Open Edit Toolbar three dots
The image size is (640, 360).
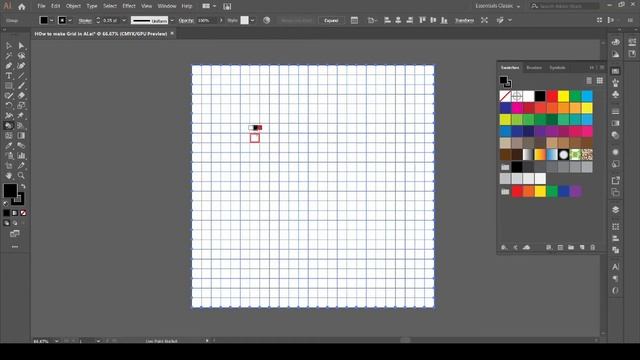point(15,247)
